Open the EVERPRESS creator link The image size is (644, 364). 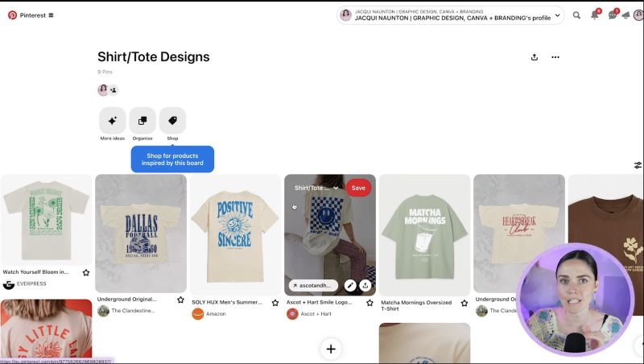click(31, 283)
